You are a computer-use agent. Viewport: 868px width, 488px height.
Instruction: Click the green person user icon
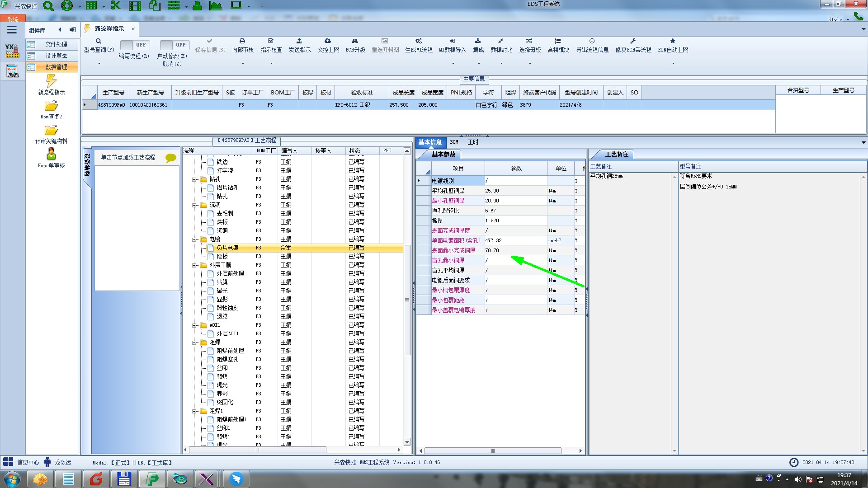point(198,5)
